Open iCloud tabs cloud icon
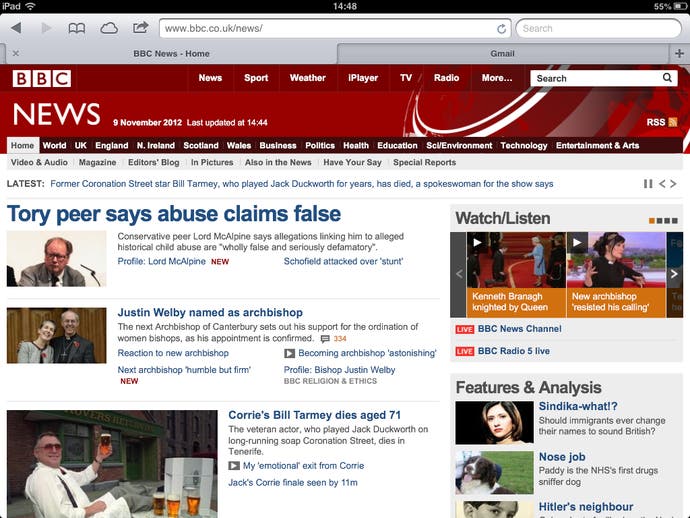This screenshot has height=518, width=690. click(x=109, y=29)
